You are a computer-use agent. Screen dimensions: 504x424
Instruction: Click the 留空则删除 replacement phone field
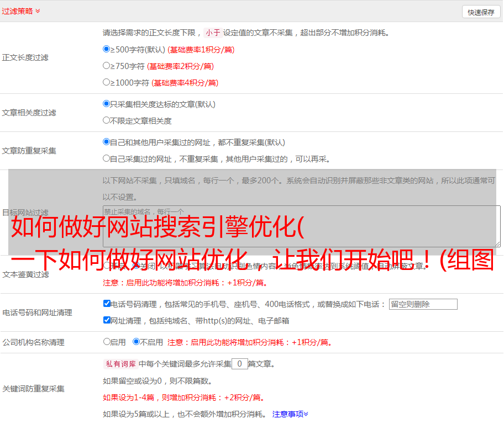(x=423, y=304)
